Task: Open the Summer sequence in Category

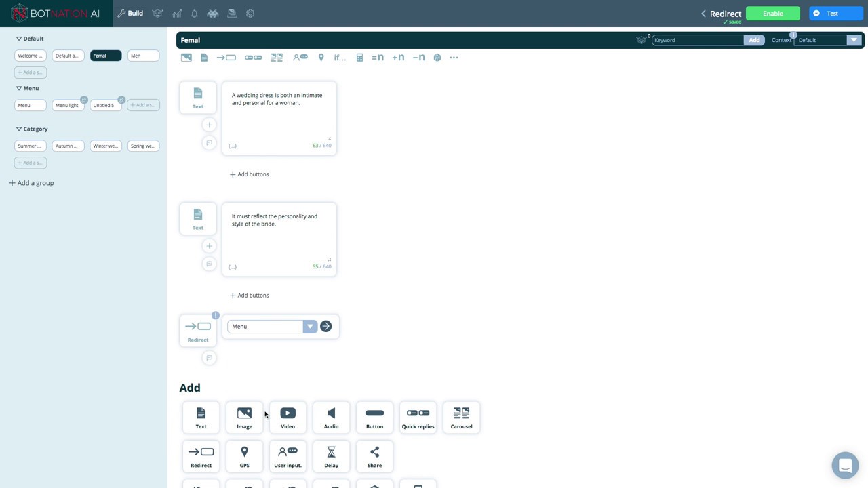Action: point(31,146)
